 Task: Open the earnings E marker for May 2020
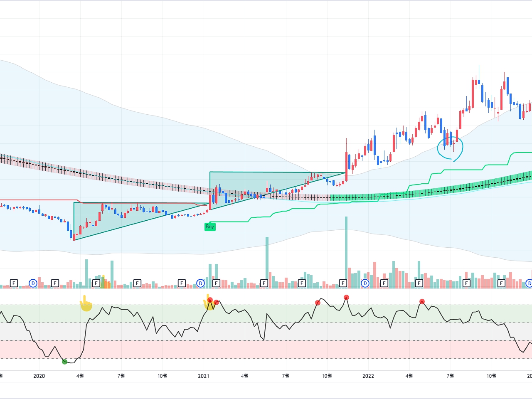(96, 283)
